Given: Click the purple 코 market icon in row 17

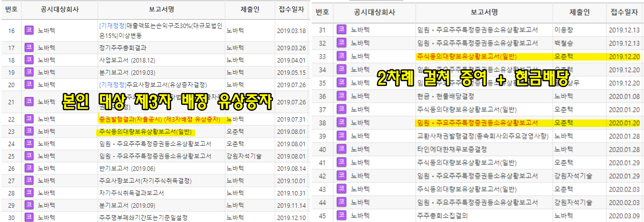Looking at the screenshot, I should (29, 48).
